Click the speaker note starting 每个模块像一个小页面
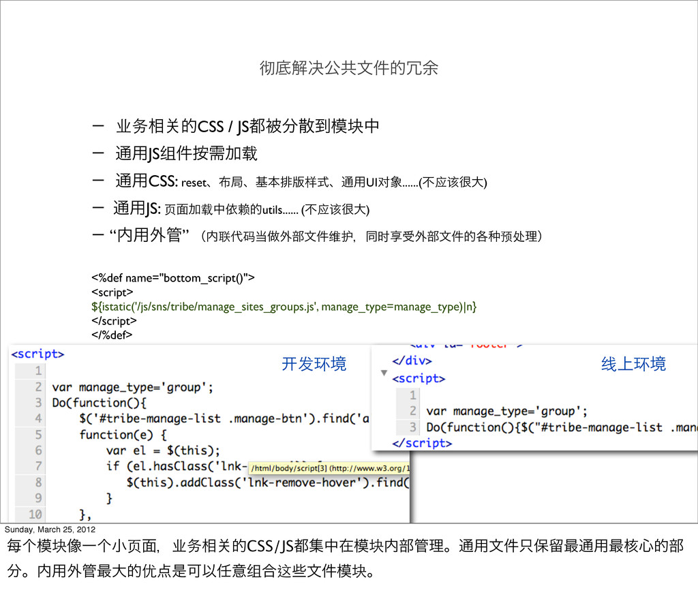This screenshot has width=698, height=616. (x=346, y=546)
